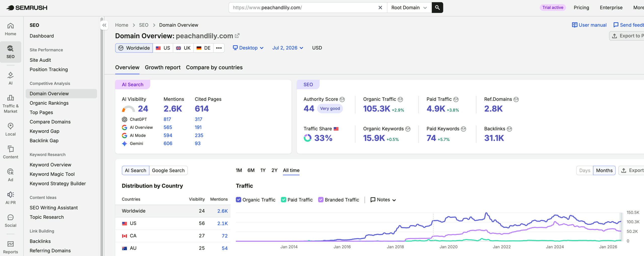Click the Gemini sparkle icon

click(x=125, y=143)
